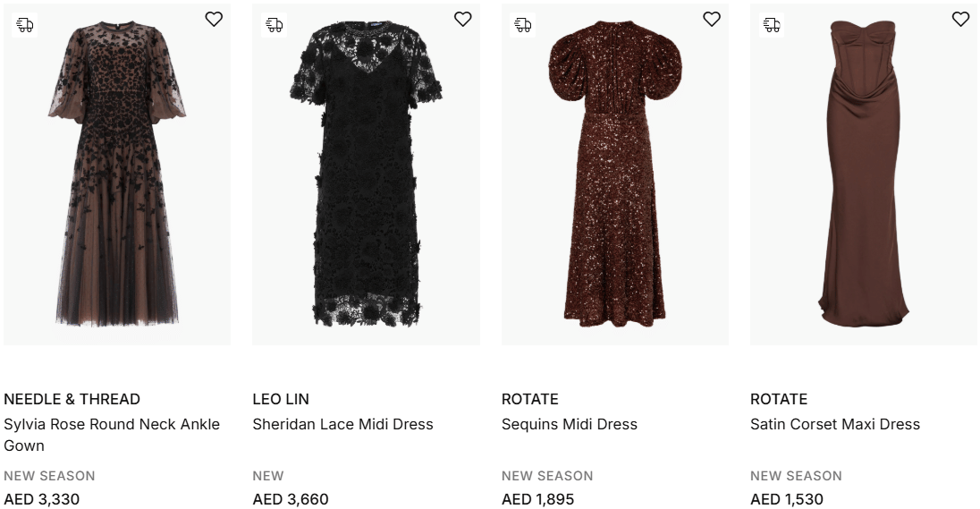Select Sheridan Lace Midi Dress title
This screenshot has width=980, height=509.
click(x=342, y=424)
